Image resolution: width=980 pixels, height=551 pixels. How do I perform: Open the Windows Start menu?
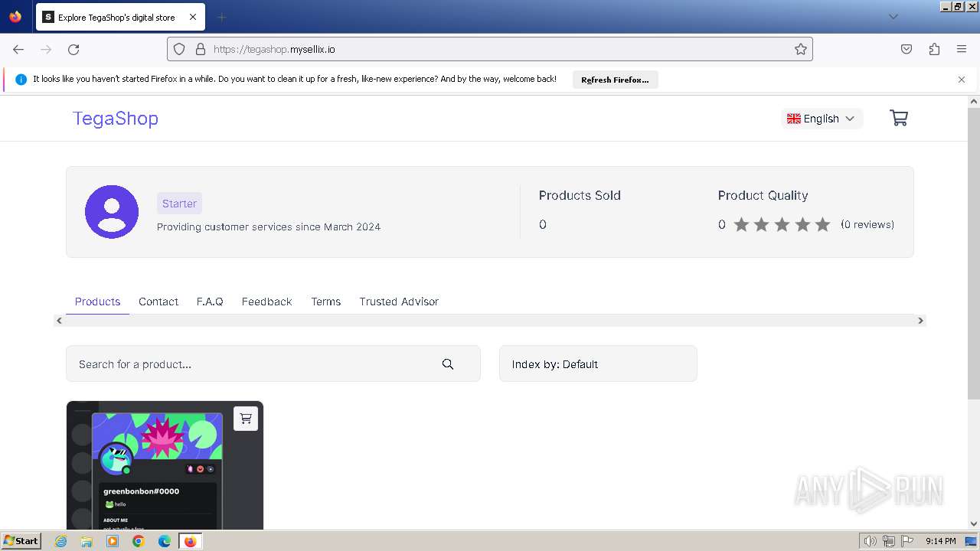(x=21, y=541)
